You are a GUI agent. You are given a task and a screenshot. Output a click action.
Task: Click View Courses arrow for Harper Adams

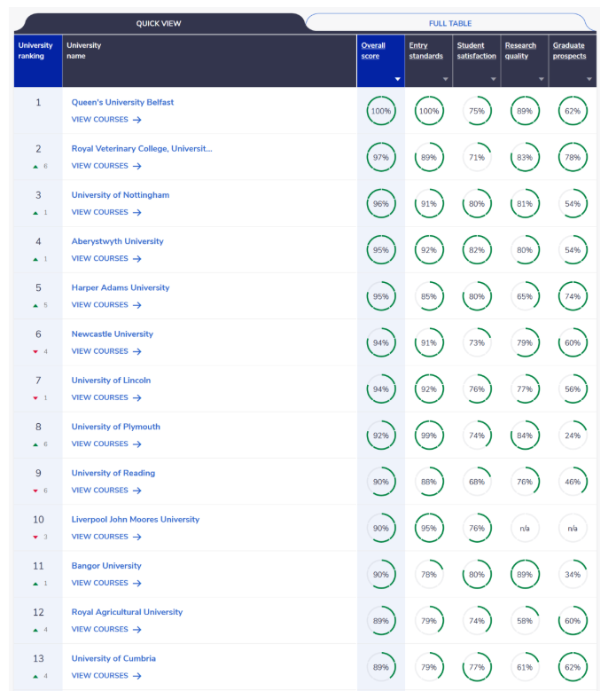point(137,305)
